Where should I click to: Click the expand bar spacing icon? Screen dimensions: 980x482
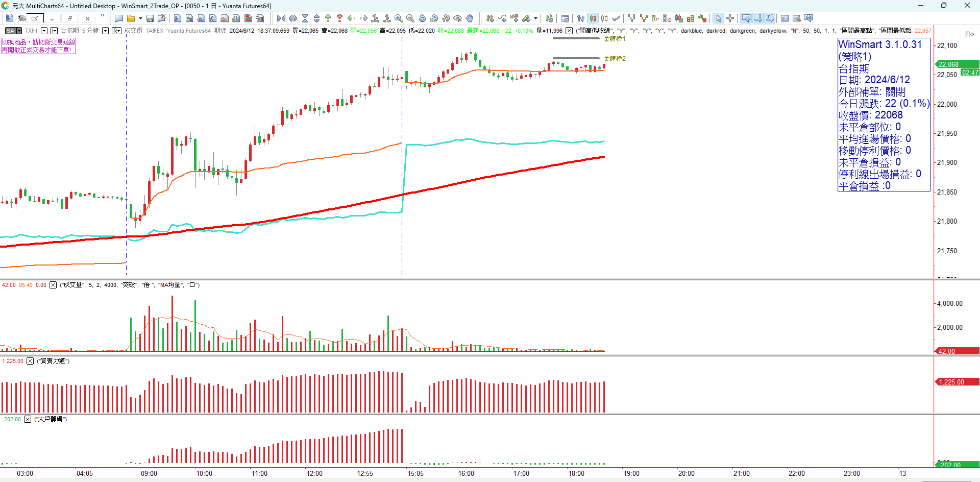[293, 18]
